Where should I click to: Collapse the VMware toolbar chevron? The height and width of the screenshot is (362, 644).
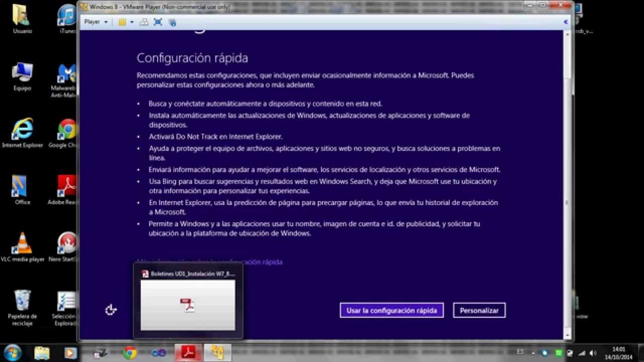point(565,22)
